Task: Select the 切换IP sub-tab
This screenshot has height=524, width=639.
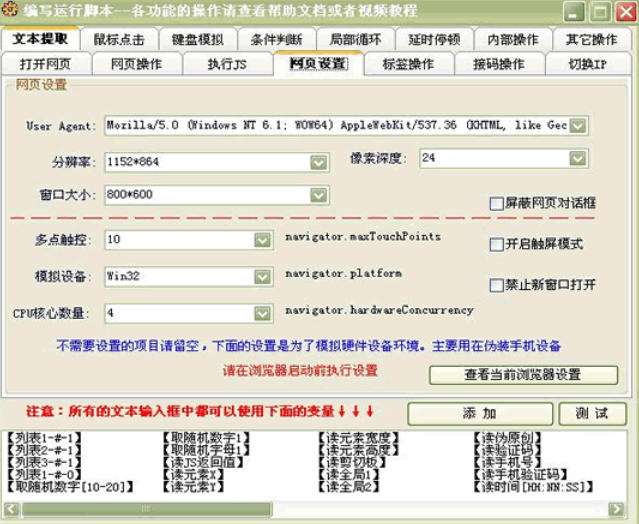Action: (x=588, y=64)
